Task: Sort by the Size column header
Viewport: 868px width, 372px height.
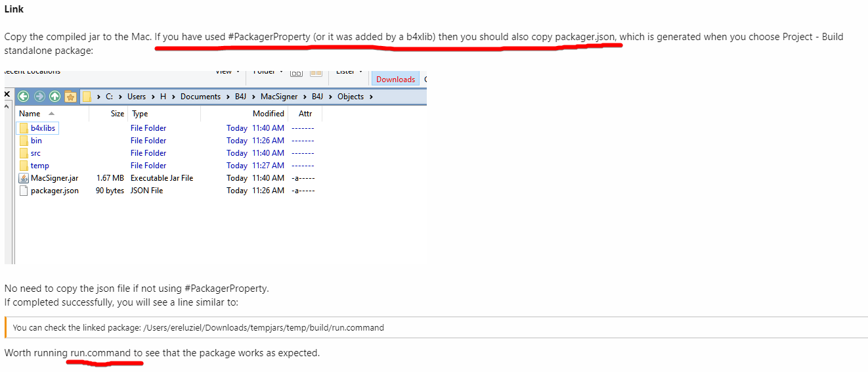Action: tap(117, 114)
